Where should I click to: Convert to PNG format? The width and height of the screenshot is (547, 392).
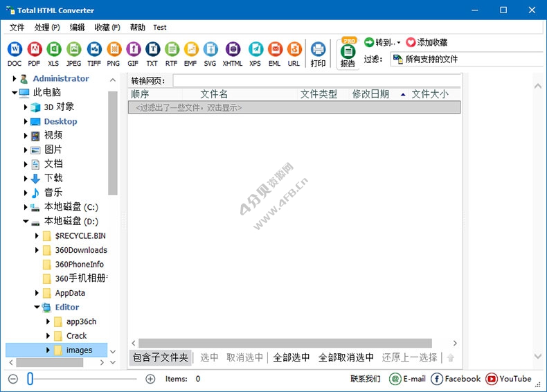click(x=114, y=54)
